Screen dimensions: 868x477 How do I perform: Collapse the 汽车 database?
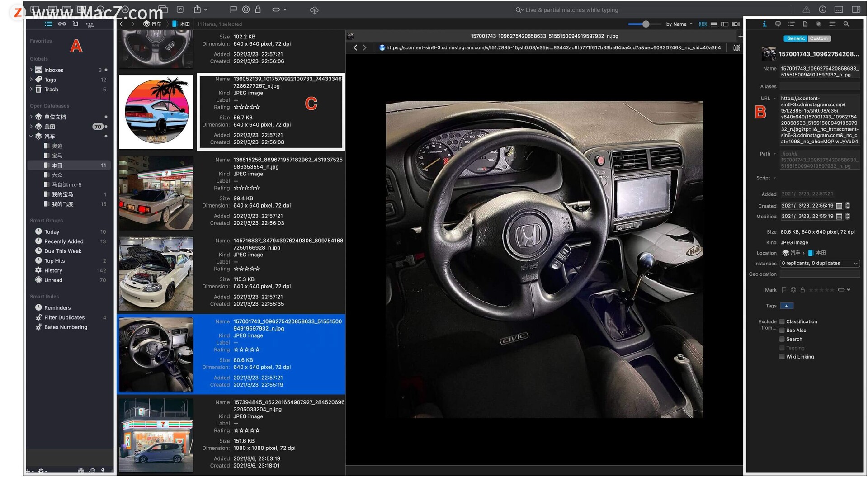pos(31,137)
